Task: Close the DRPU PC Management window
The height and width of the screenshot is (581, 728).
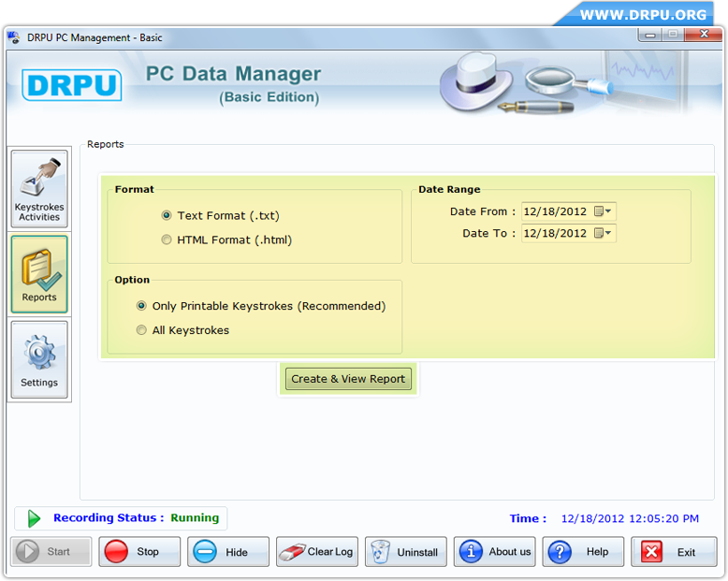Action: click(x=704, y=35)
